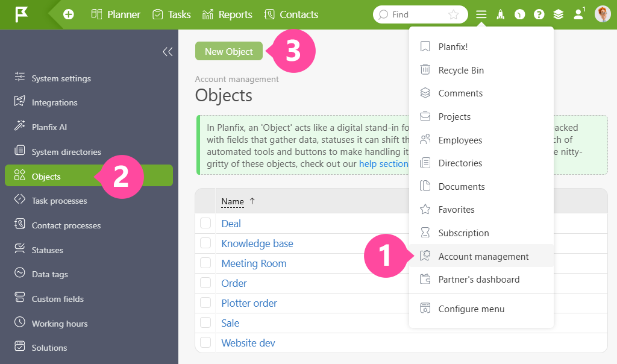Screen dimensions: 617x364
Task: Open the Planner section
Action: tap(116, 14)
